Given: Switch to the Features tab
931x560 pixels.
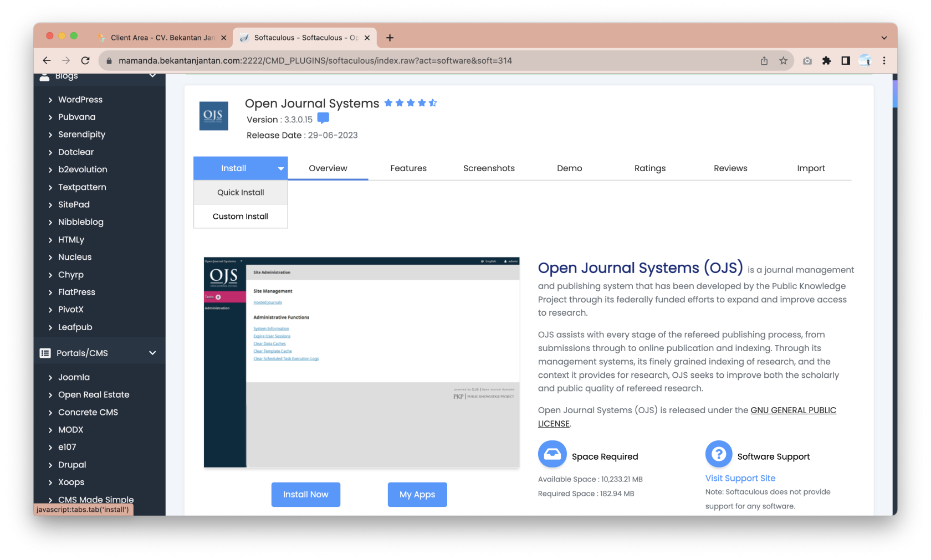Looking at the screenshot, I should pyautogui.click(x=408, y=168).
